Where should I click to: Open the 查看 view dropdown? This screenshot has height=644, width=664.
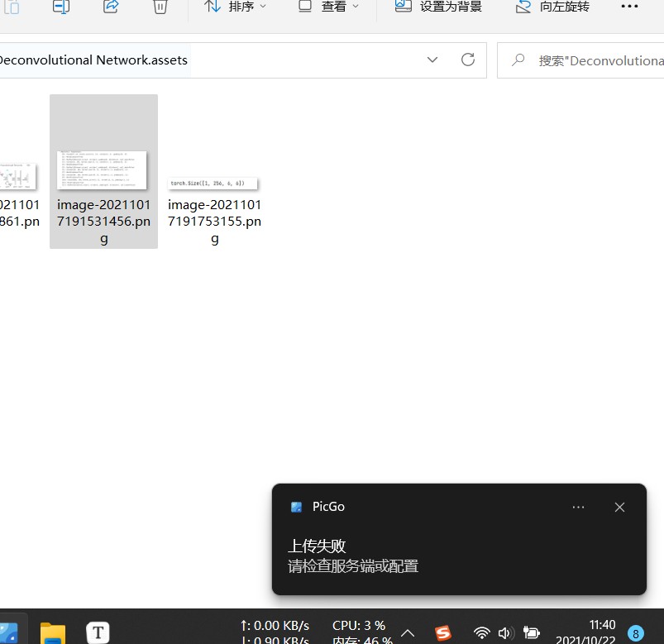pos(328,7)
